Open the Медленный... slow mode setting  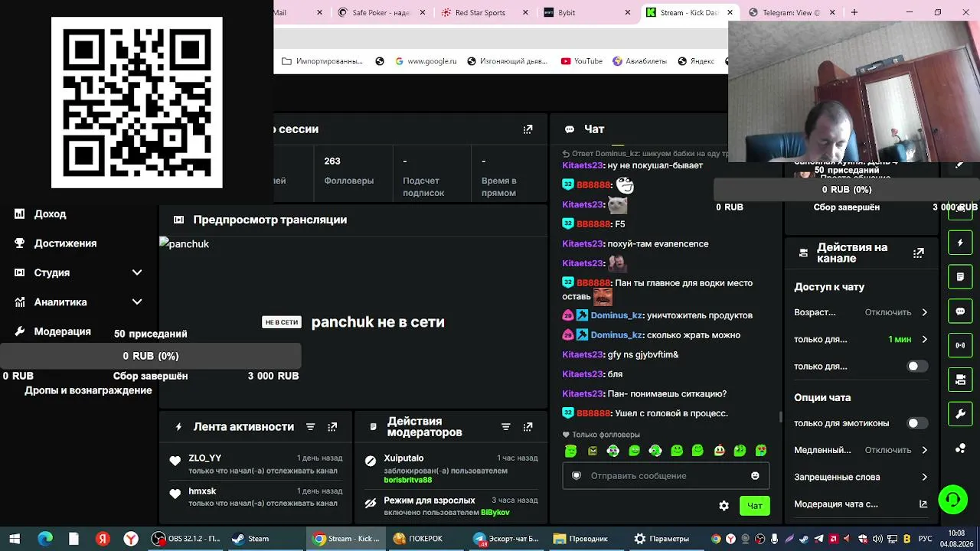point(861,450)
